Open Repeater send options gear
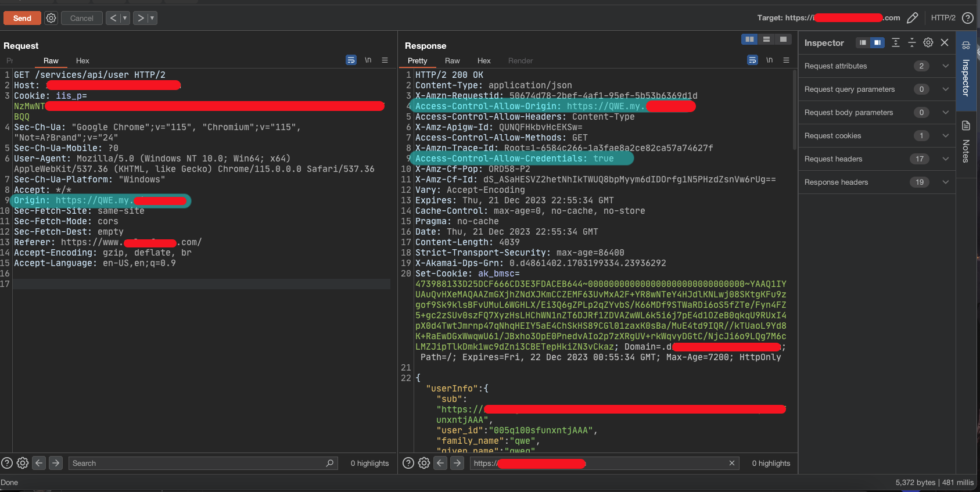Screen dimensions: 980x492 (51, 18)
